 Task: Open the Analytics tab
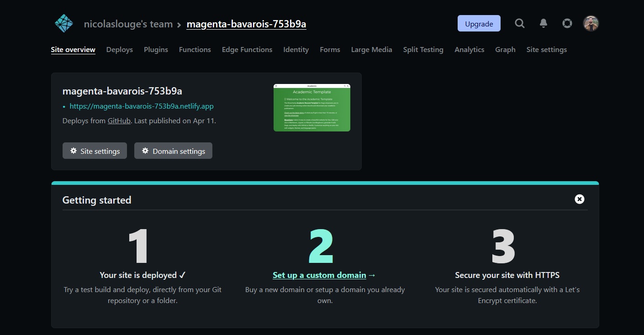click(x=469, y=49)
